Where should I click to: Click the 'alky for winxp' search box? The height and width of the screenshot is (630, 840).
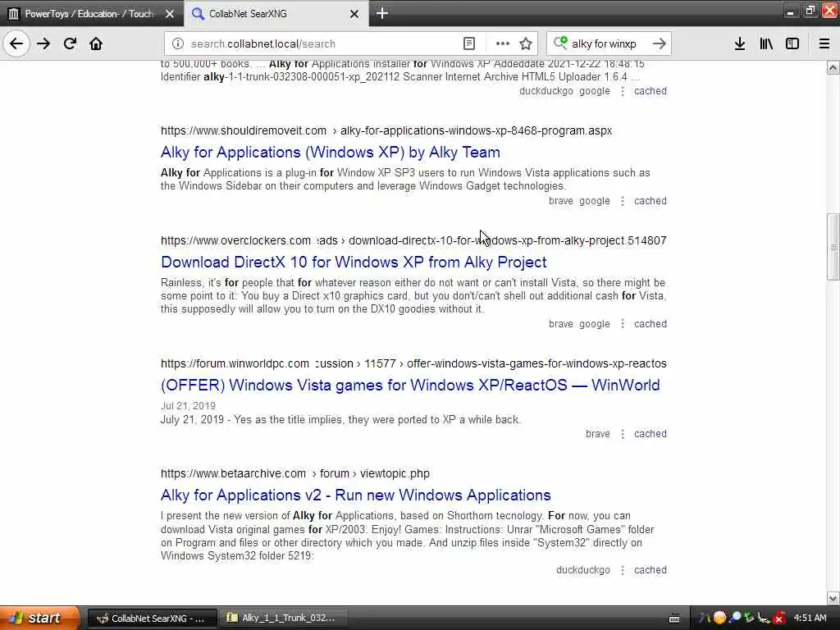(x=609, y=44)
